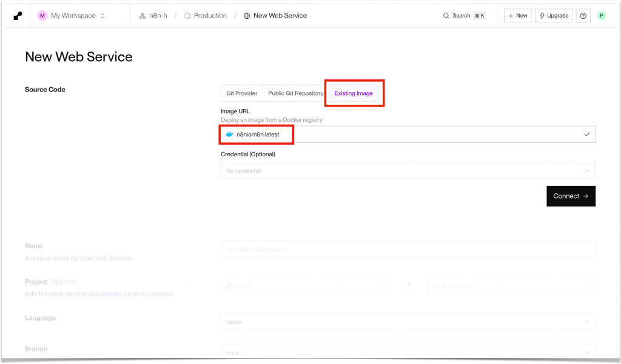This screenshot has height=364, width=621.
Task: Open the n8n-h project dropdown
Action: (x=304, y=286)
